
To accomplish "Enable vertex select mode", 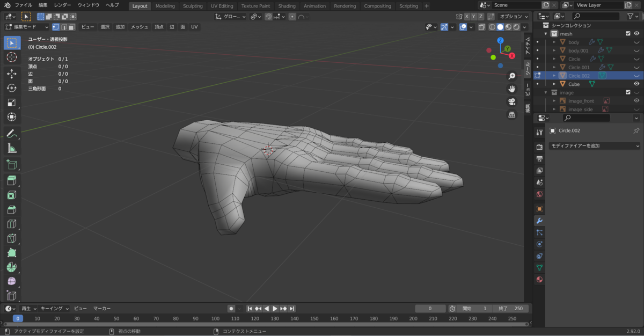I will (55, 27).
